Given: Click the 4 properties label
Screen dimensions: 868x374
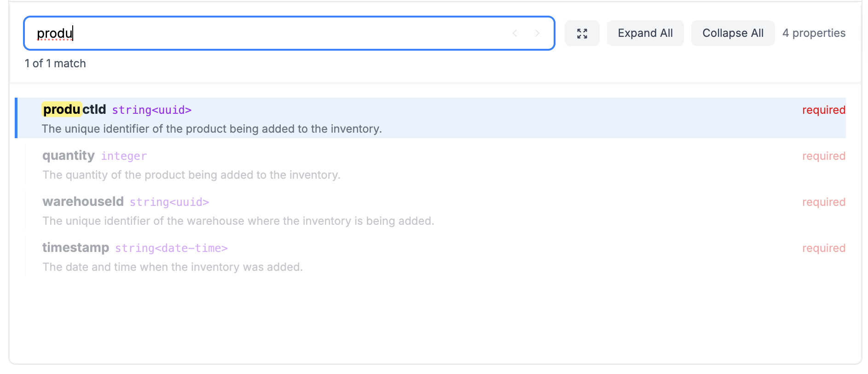Looking at the screenshot, I should [814, 33].
